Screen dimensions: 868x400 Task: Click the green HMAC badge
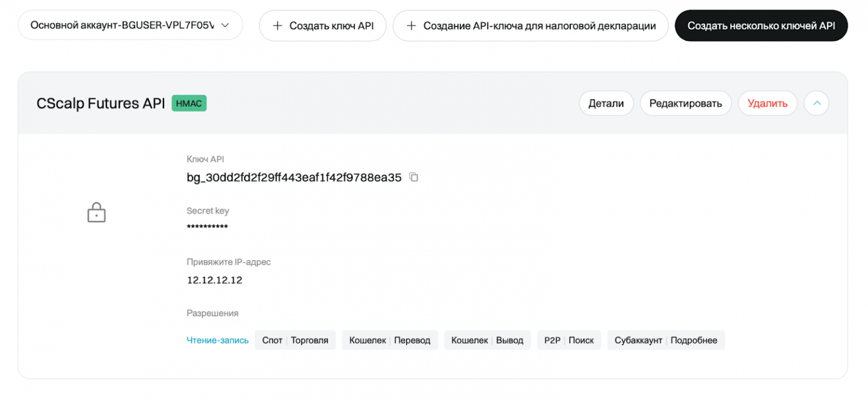pos(189,103)
